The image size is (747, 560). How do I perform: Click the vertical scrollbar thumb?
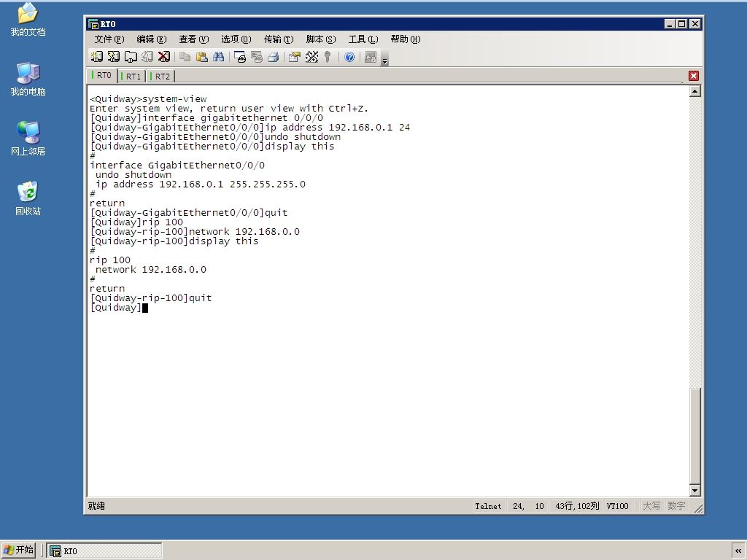point(695,436)
